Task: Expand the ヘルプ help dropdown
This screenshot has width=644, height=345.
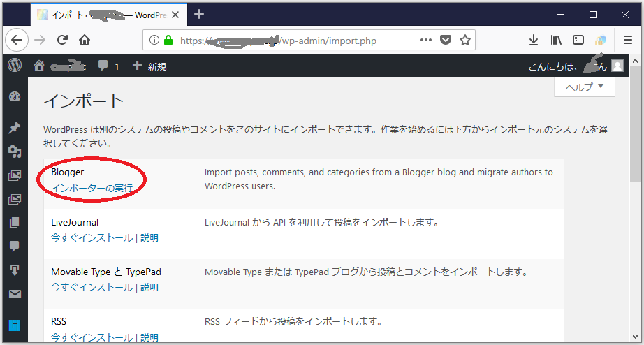Action: click(x=584, y=87)
